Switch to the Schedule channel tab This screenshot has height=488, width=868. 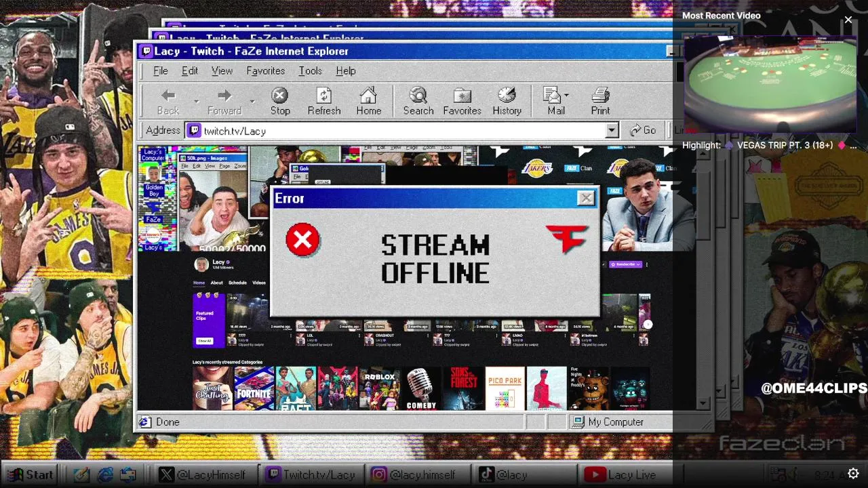click(x=237, y=283)
